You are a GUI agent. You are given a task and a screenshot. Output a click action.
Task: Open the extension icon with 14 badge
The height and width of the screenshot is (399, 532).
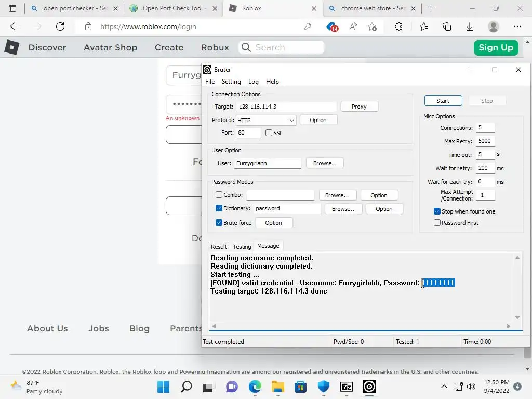pyautogui.click(x=332, y=26)
